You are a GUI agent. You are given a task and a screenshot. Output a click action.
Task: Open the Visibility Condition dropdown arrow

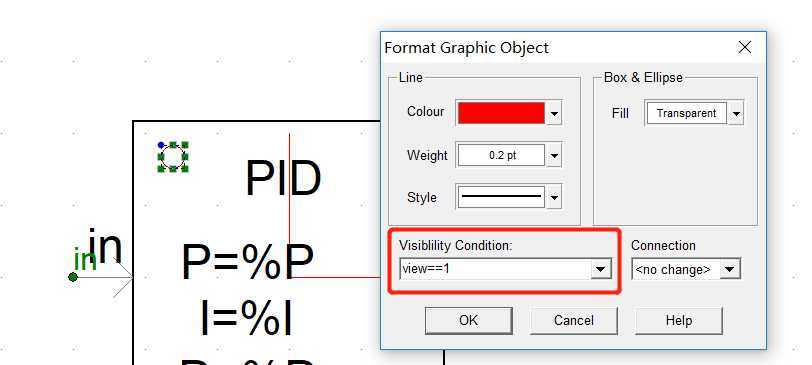[x=601, y=269]
